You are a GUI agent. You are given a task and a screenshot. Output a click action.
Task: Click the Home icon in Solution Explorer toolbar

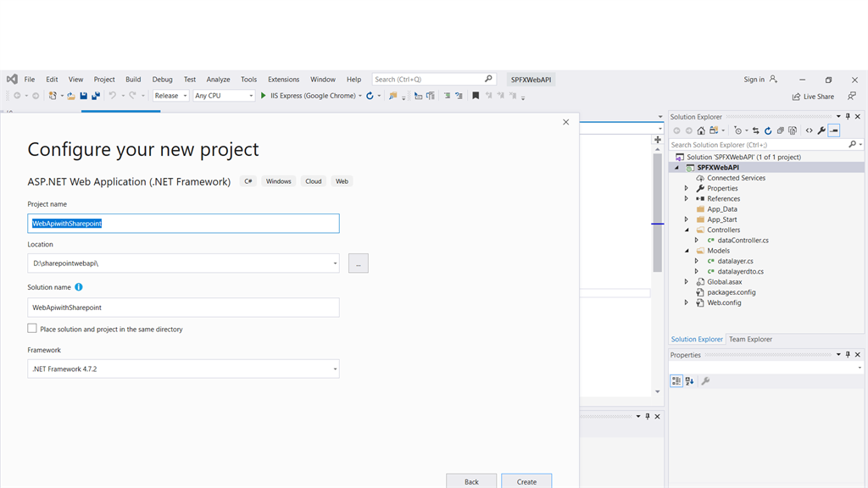click(x=701, y=130)
